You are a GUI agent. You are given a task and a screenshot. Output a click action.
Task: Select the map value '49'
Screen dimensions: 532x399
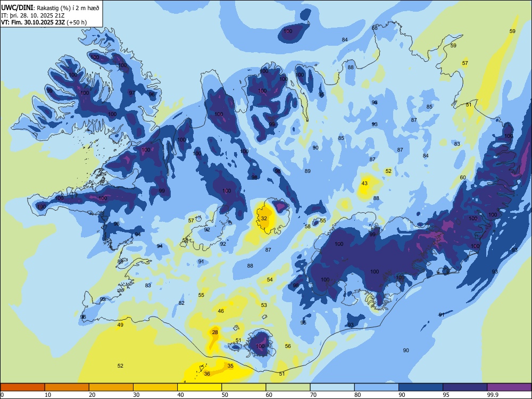pyautogui.click(x=120, y=325)
